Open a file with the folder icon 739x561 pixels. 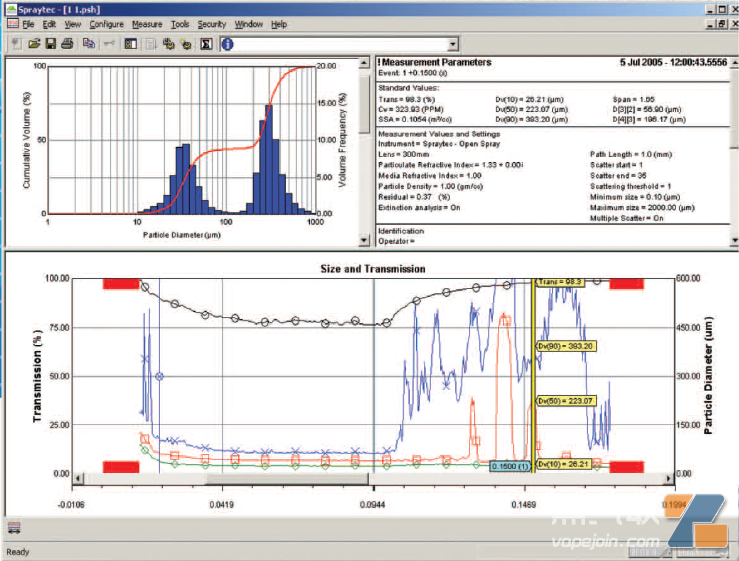[x=33, y=44]
